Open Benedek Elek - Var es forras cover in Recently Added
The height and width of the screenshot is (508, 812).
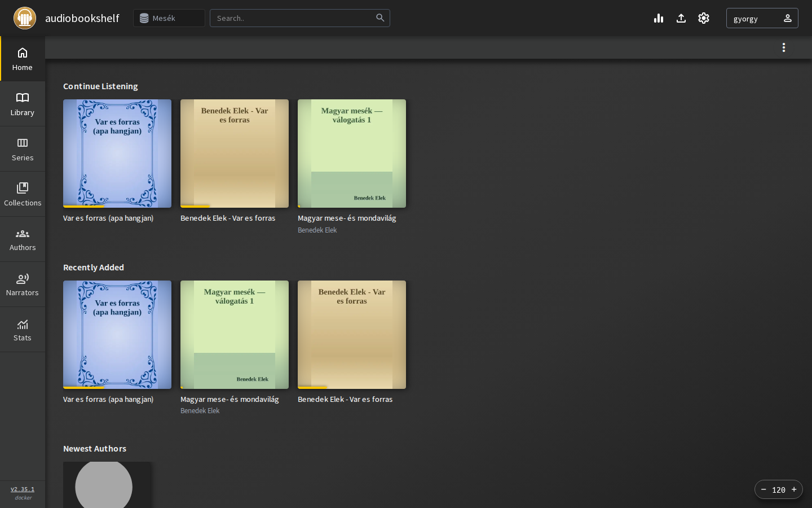[x=352, y=335]
